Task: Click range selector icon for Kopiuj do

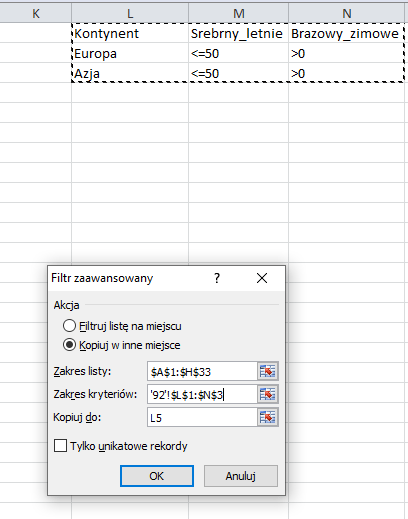Action: (x=268, y=417)
